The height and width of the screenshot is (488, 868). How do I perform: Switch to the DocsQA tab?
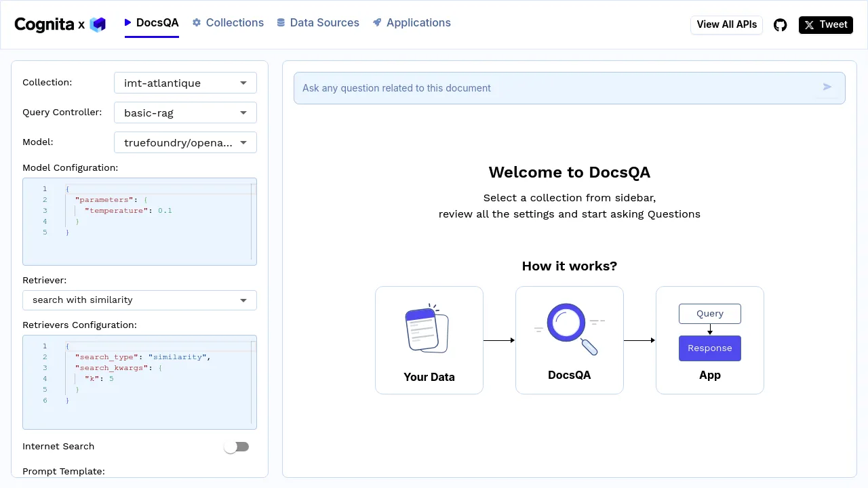pos(152,22)
